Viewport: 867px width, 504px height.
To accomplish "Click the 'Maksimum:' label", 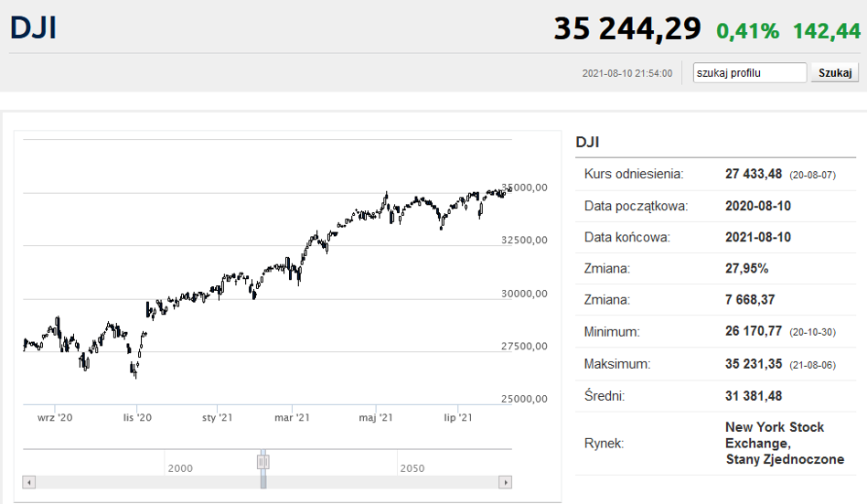I will (x=617, y=364).
